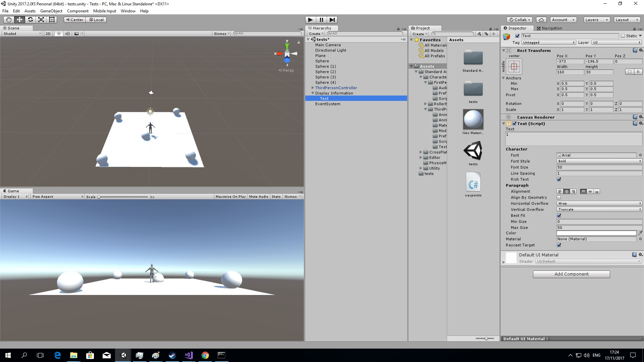
Task: Select the Move tool in toolbar
Action: 19,20
